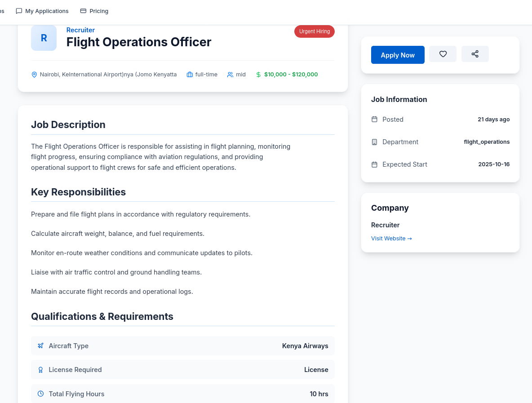This screenshot has width=532, height=403.
Task: Click the calendar icon beside Expected Start
Action: 374,164
